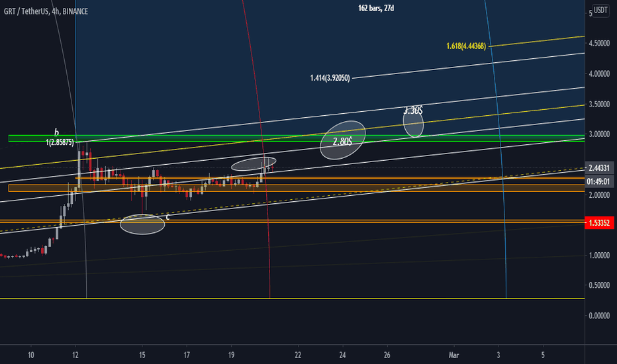Click the 2.00000 price axis label
This screenshot has width=617, height=364.
599,195
